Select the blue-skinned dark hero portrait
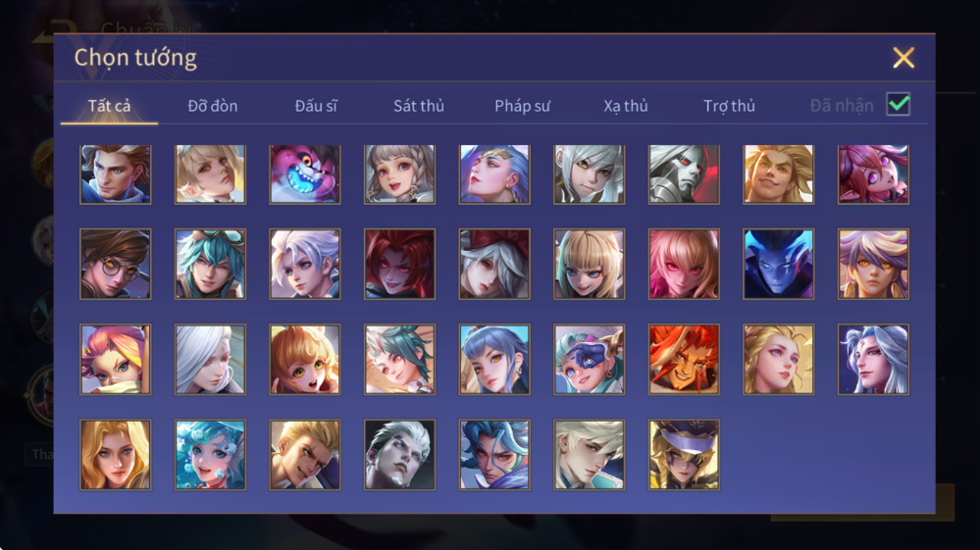The image size is (980, 550). click(x=779, y=264)
